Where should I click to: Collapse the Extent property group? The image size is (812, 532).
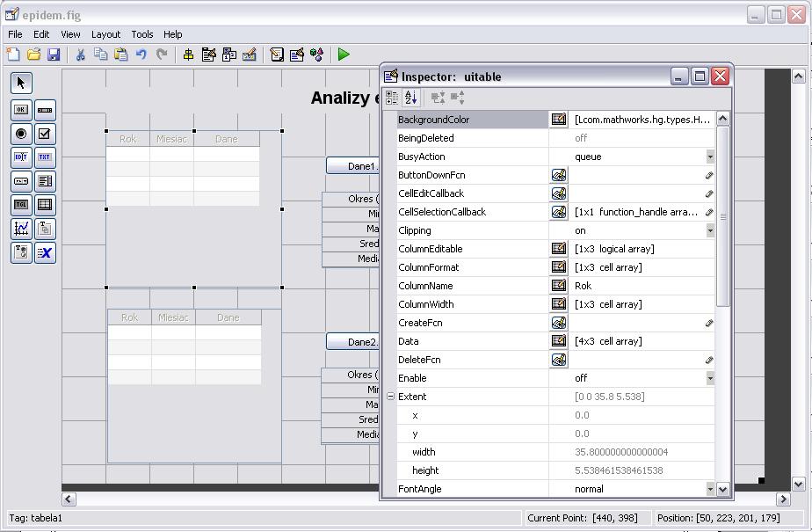coord(390,397)
